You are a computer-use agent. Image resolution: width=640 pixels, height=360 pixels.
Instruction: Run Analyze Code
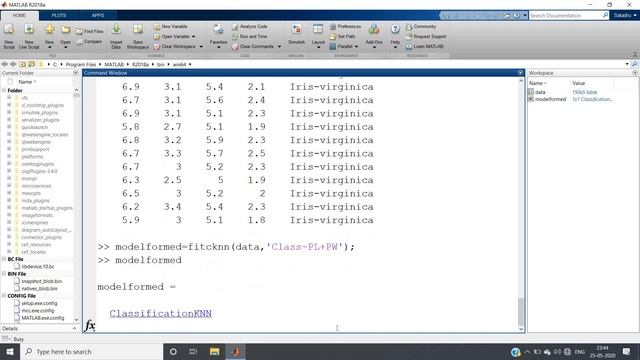coord(250,27)
